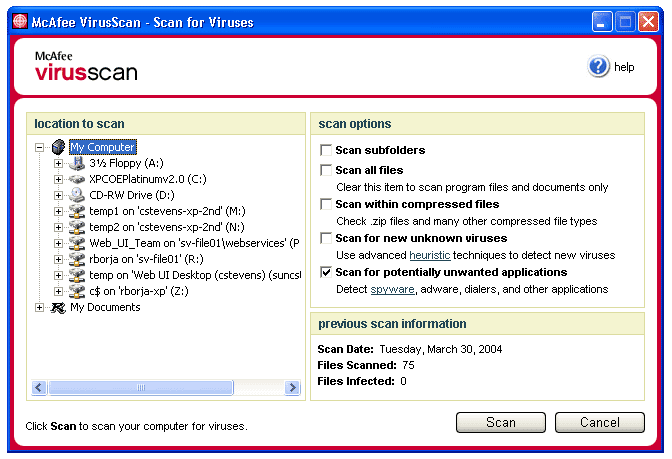This screenshot has width=672, height=459.
Task: Click the horizontal scrollbar thumb in location tree
Action: (x=141, y=387)
